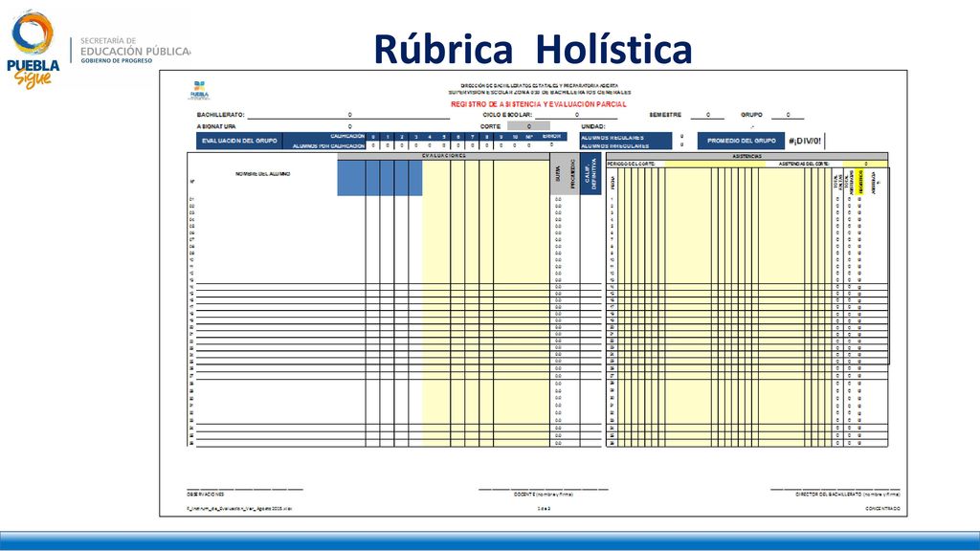Screen dimensions: 980x551
Task: Click the 'GRUPO' value field
Action: [788, 115]
